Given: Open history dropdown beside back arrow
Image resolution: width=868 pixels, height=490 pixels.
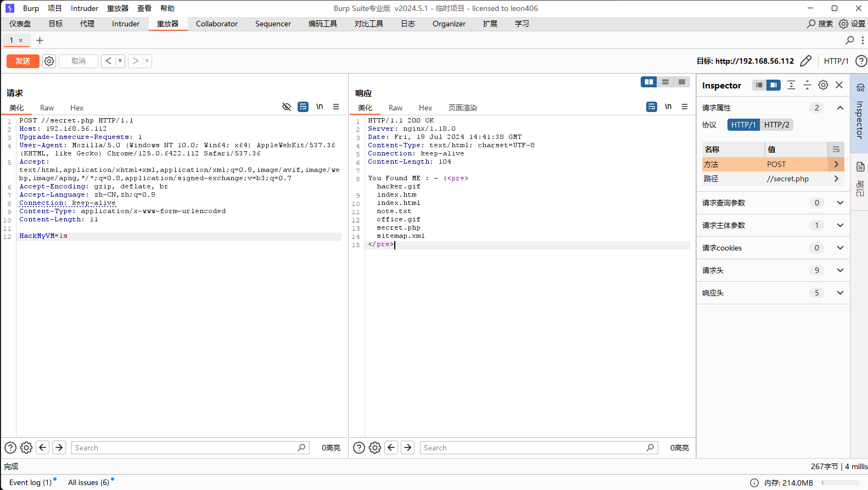Looking at the screenshot, I should tap(120, 61).
